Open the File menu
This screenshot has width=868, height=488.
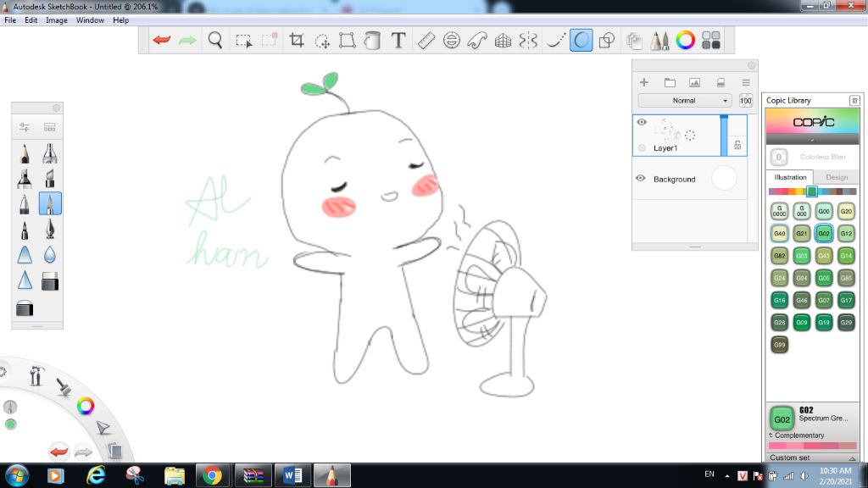coord(10,20)
